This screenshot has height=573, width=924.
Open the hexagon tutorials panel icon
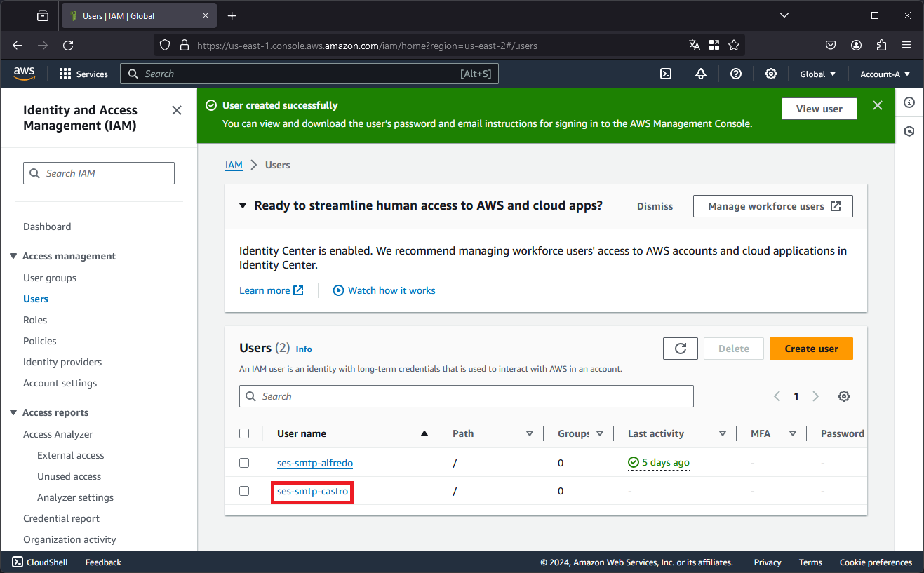tap(909, 131)
